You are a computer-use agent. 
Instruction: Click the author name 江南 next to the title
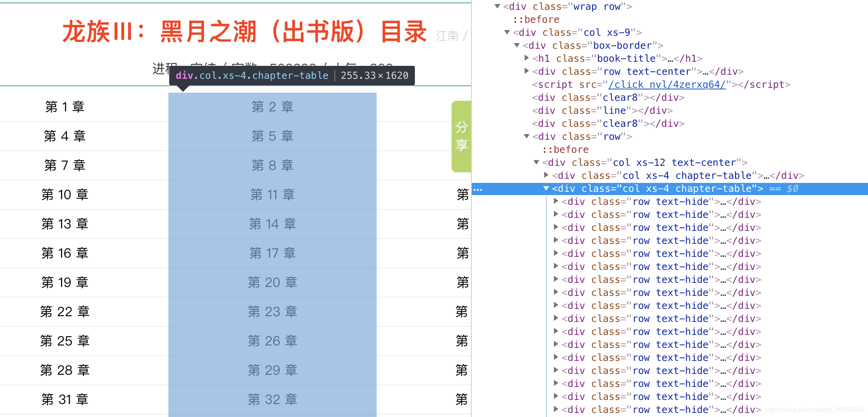click(x=447, y=36)
